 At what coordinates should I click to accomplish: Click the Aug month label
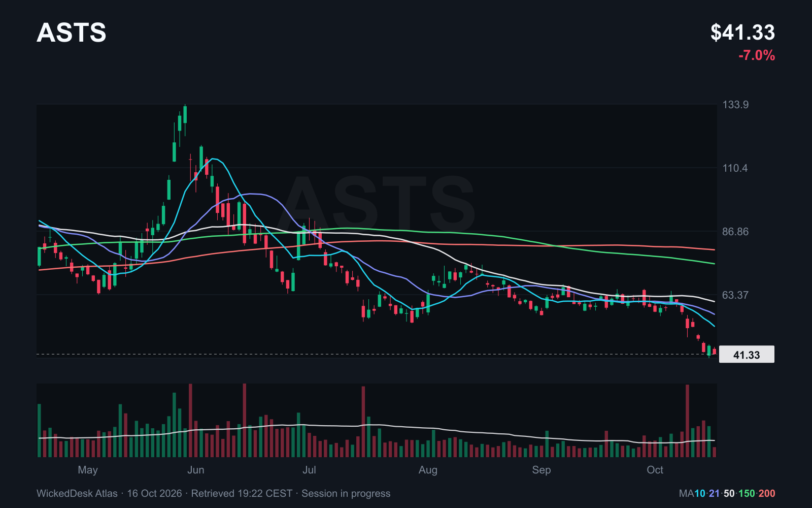pyautogui.click(x=428, y=470)
